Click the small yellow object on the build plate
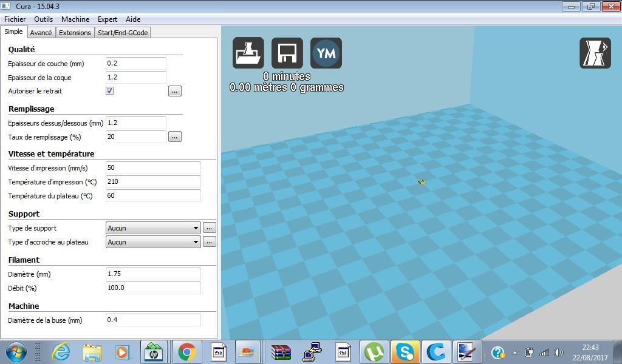The image size is (622, 364). tap(422, 182)
